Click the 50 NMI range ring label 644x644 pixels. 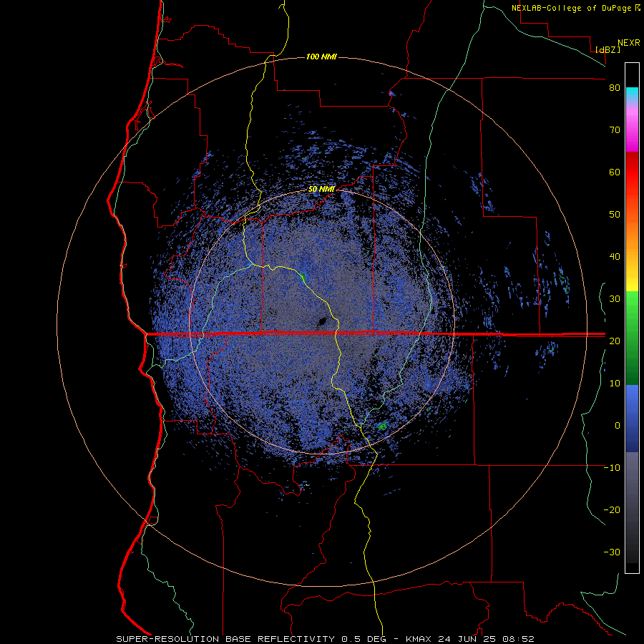click(321, 189)
